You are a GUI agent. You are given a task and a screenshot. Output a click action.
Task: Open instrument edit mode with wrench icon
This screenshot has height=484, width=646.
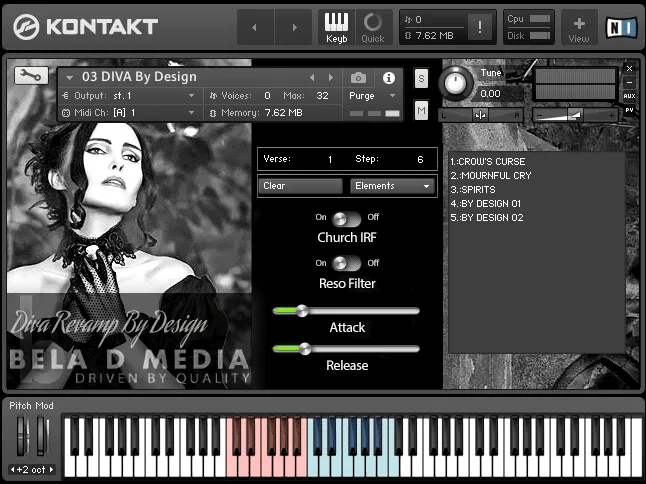click(31, 75)
